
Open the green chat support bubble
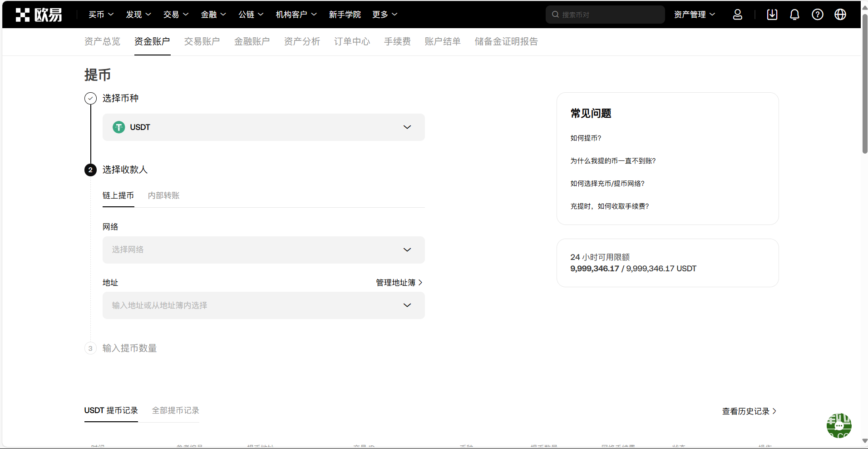[x=838, y=426]
